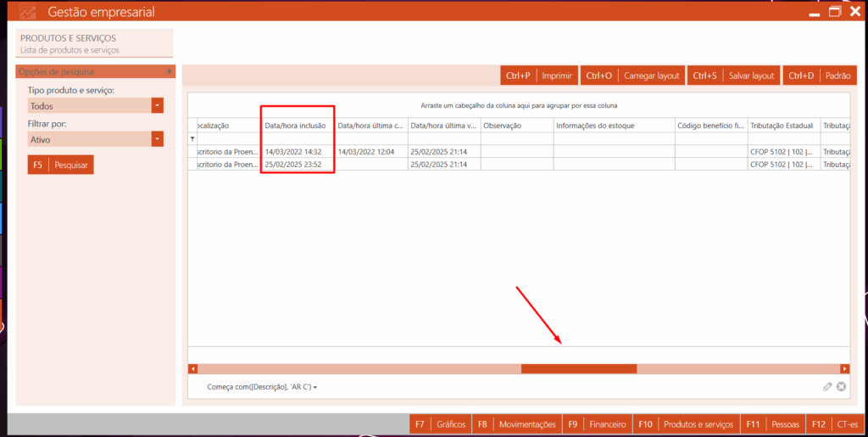Sort by the Data/hora inclusão column header
The width and height of the screenshot is (868, 437).
click(x=297, y=126)
